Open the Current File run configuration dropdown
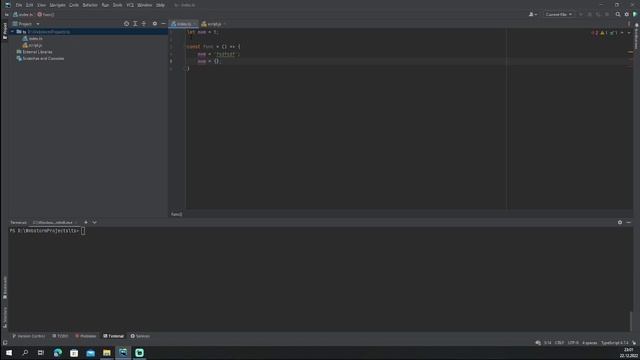The image size is (640, 360). [x=558, y=14]
